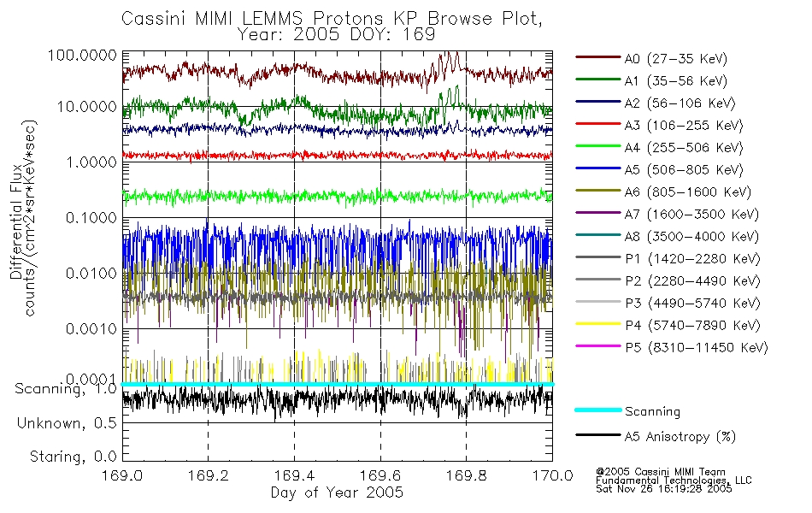Image resolution: width=812 pixels, height=513 pixels.
Task: Click the dark green A1 legend line swatch
Action: click(598, 80)
